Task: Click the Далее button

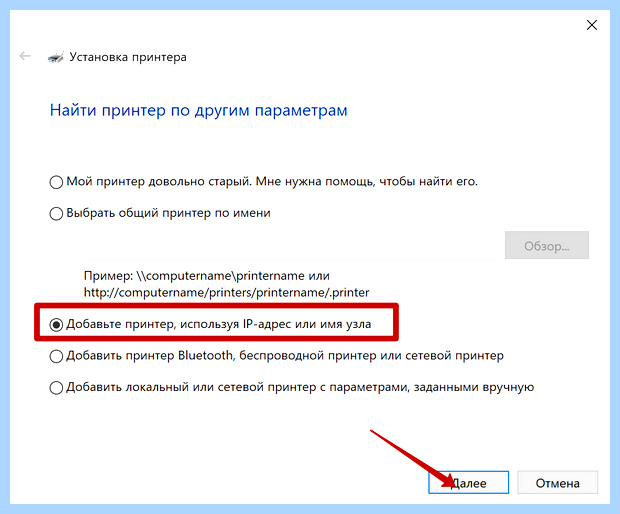Action: (469, 483)
